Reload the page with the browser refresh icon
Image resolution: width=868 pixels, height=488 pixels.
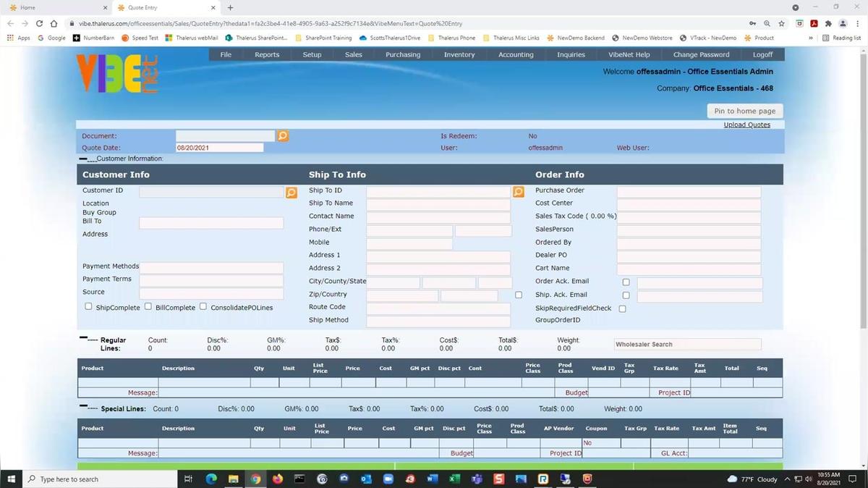(39, 23)
